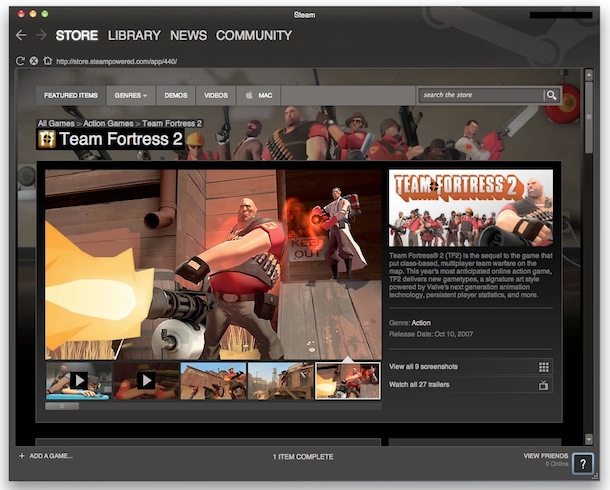Open View Friends list

click(x=545, y=456)
